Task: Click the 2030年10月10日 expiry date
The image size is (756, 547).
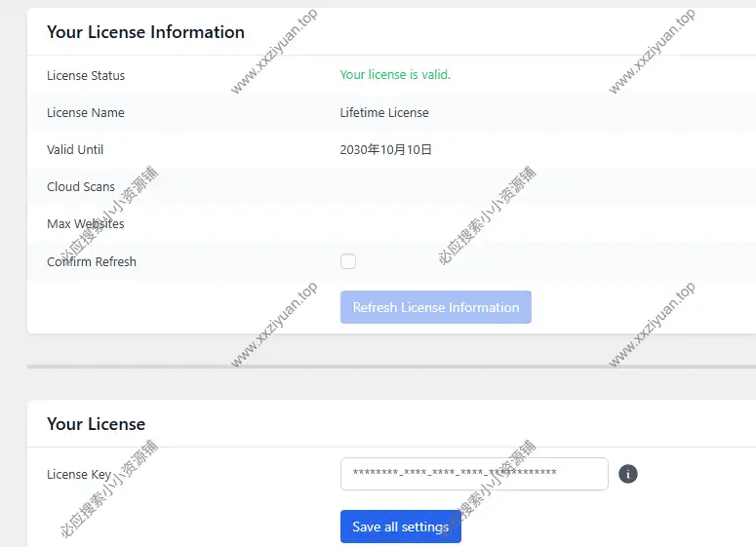Action: [x=385, y=149]
